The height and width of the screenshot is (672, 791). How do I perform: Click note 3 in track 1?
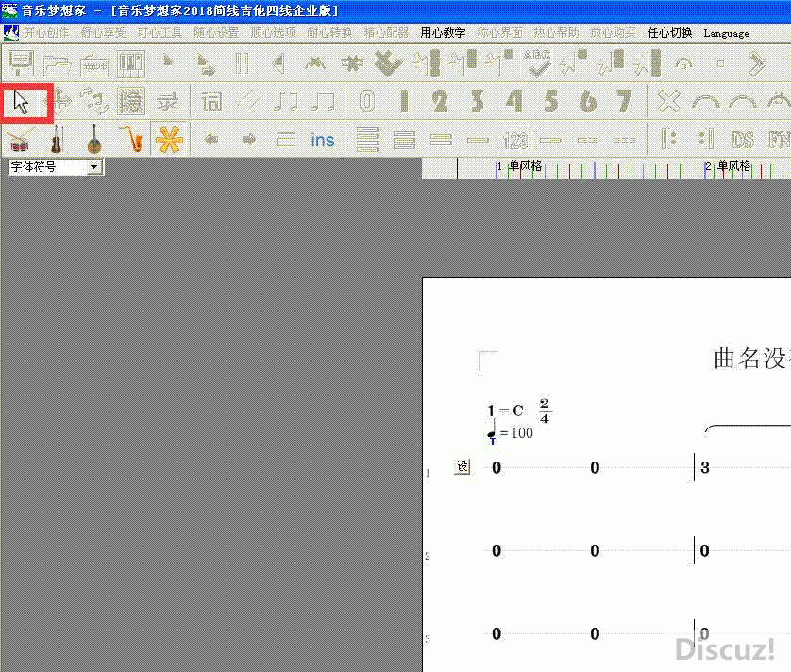click(705, 467)
